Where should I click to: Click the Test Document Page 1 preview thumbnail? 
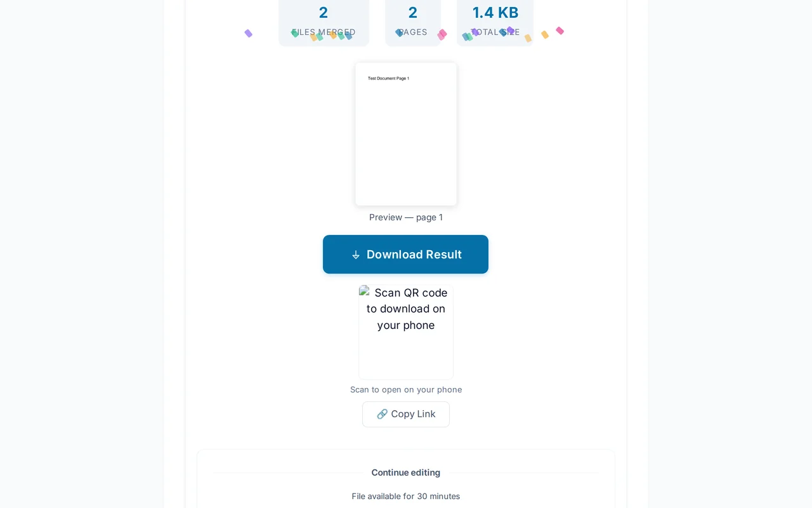click(x=405, y=133)
